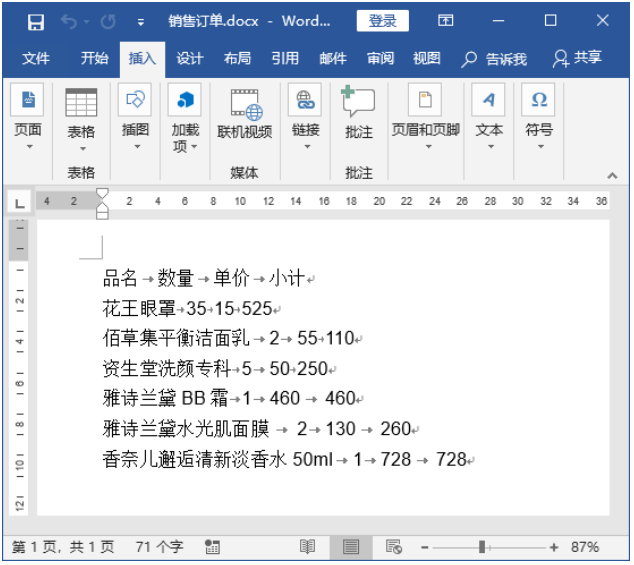The height and width of the screenshot is (565, 634).
Task: Go to the 引用 tab
Action: [x=285, y=59]
